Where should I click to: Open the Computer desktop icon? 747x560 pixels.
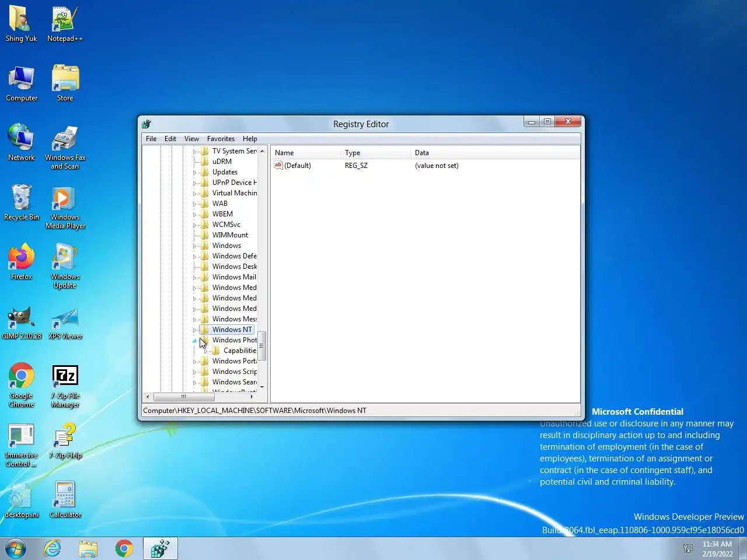(22, 83)
